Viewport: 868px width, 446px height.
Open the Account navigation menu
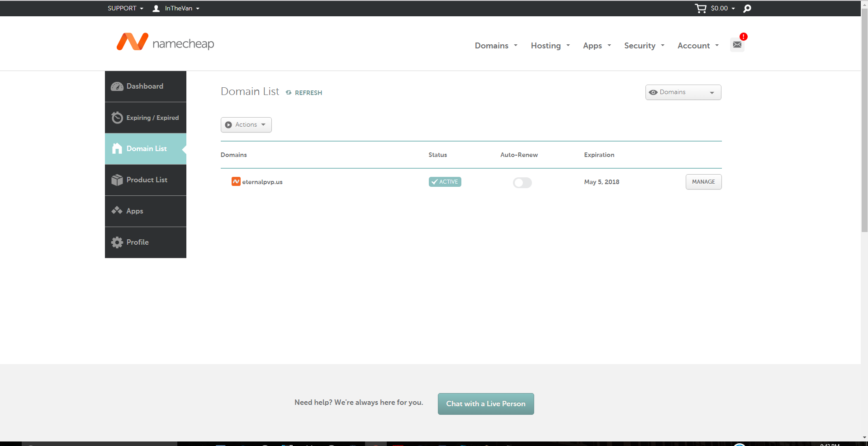pyautogui.click(x=698, y=46)
